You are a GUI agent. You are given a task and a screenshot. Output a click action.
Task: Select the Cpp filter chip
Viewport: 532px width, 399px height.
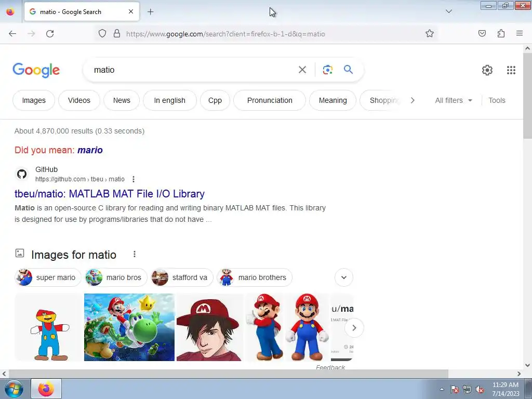(215, 100)
